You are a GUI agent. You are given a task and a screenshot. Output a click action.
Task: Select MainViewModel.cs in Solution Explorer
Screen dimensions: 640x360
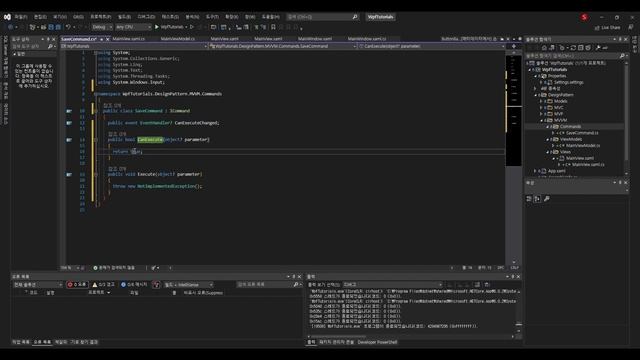click(x=582, y=146)
